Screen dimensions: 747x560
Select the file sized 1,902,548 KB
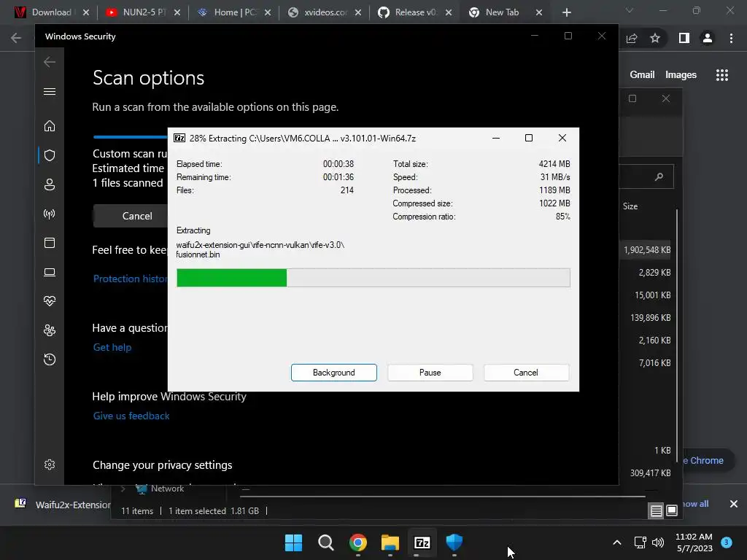(647, 250)
